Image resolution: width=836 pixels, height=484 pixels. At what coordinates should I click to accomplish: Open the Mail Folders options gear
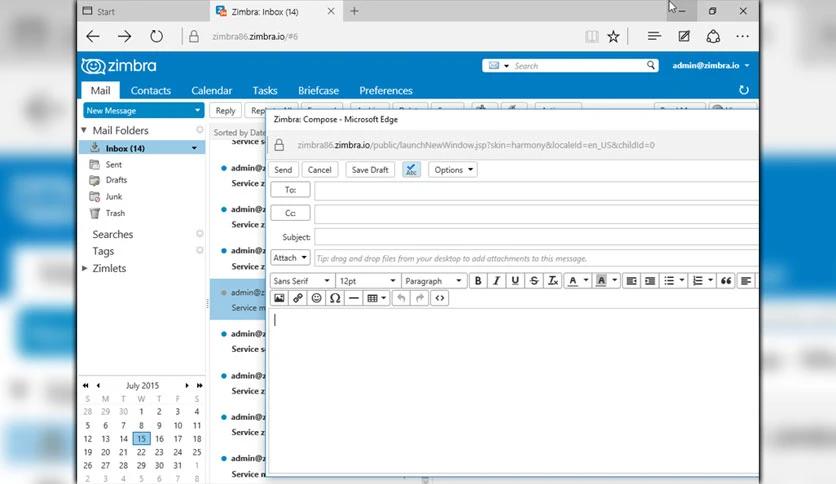[x=200, y=130]
